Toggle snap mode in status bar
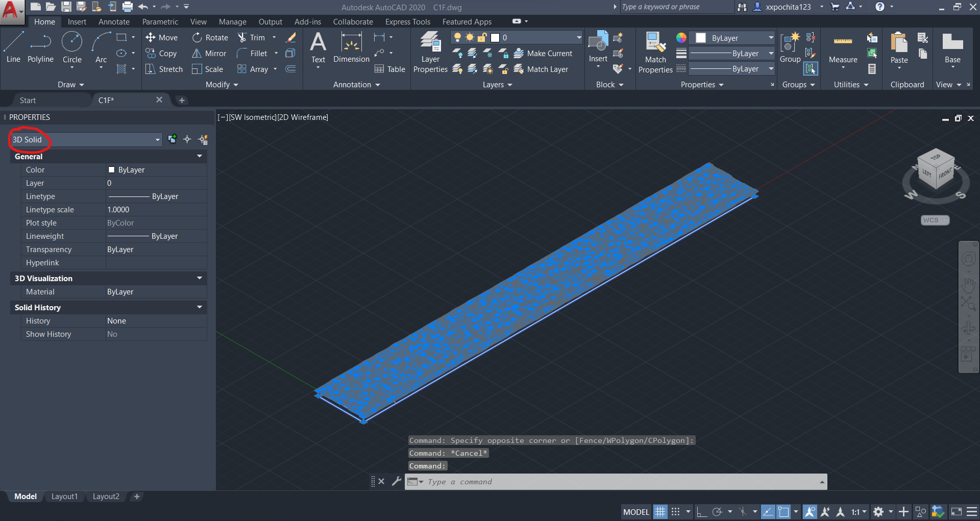This screenshot has width=980, height=521. pos(676,511)
